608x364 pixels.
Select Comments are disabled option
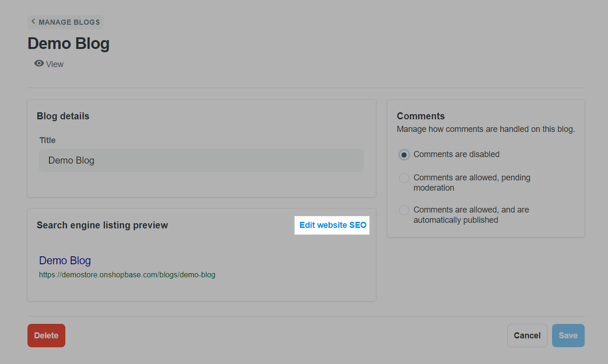[404, 154]
